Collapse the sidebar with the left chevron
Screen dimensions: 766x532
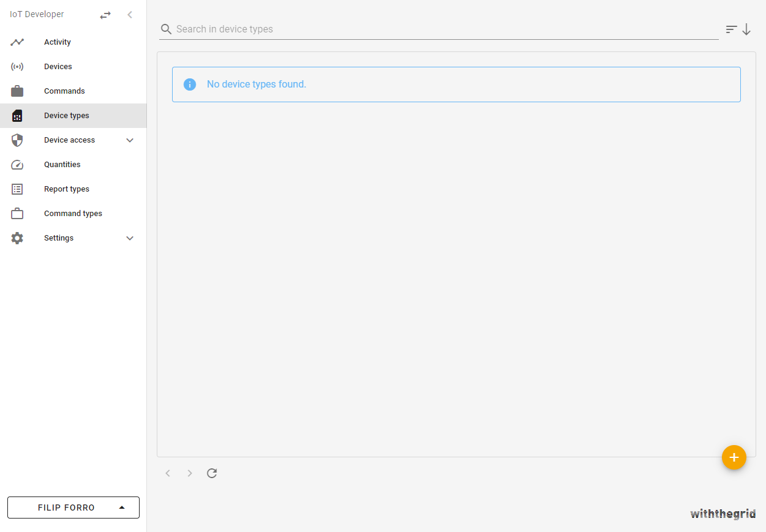[130, 15]
